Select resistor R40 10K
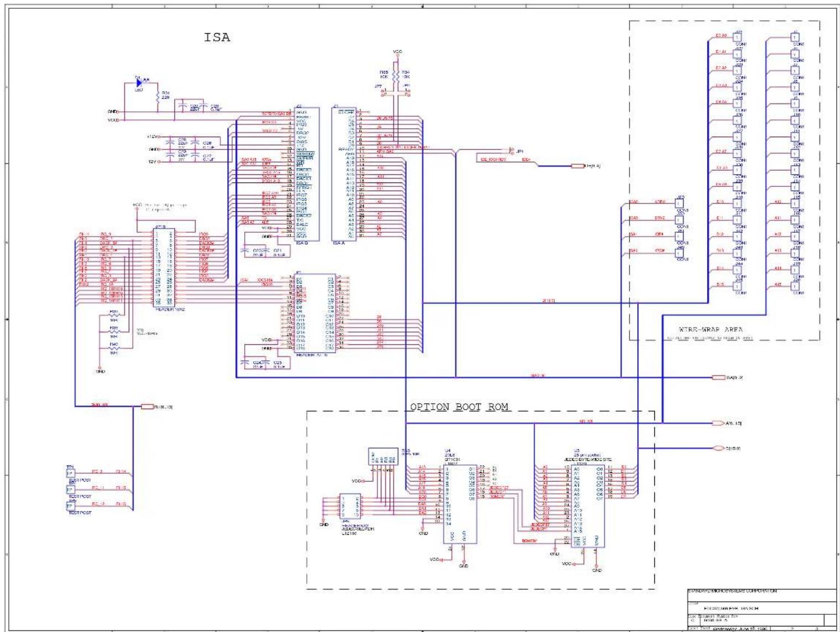The height and width of the screenshot is (632, 840). pyautogui.click(x=113, y=348)
